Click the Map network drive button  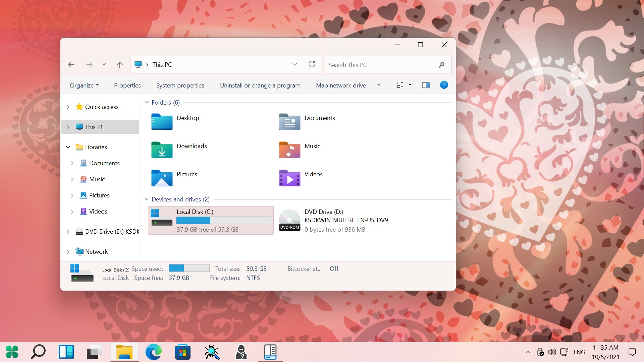click(341, 85)
